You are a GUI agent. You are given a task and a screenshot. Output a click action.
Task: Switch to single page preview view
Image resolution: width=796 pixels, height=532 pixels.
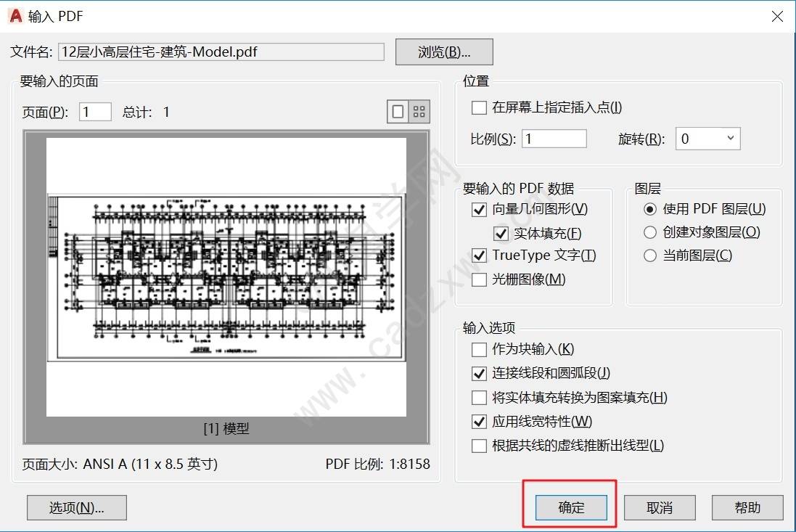(x=398, y=112)
